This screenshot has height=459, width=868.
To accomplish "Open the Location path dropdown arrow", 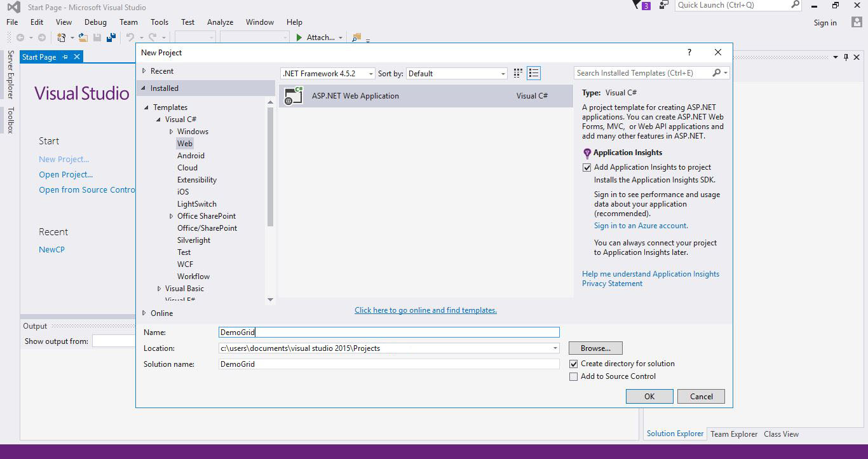I will coord(555,348).
